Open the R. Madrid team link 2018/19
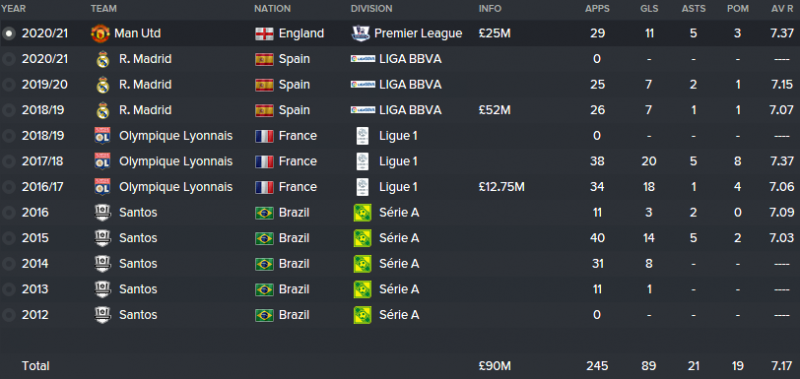This screenshot has width=800, height=379. click(x=145, y=110)
